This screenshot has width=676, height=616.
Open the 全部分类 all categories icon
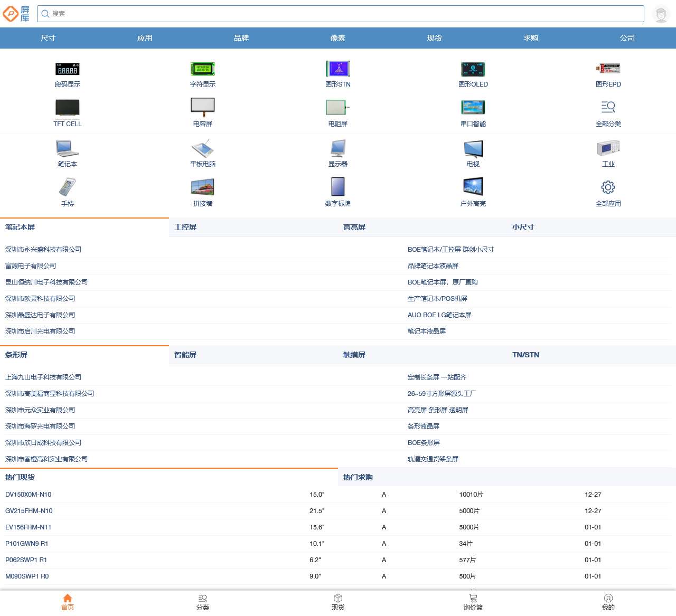pos(608,107)
